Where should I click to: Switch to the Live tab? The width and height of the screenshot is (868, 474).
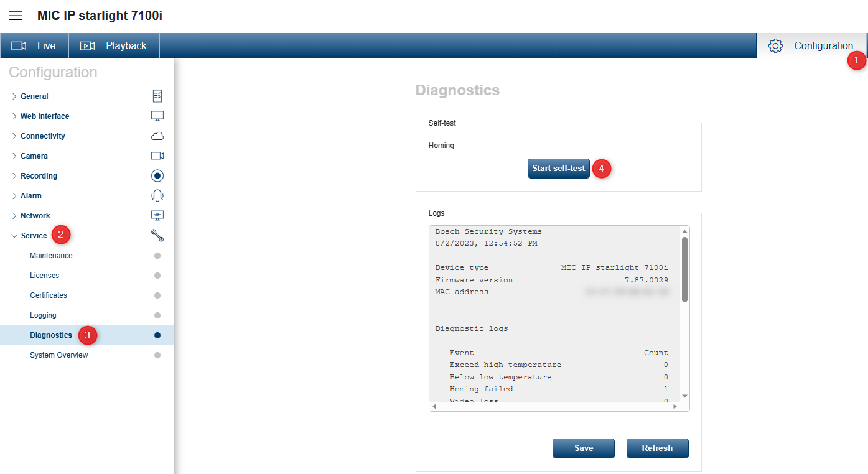[x=34, y=45]
